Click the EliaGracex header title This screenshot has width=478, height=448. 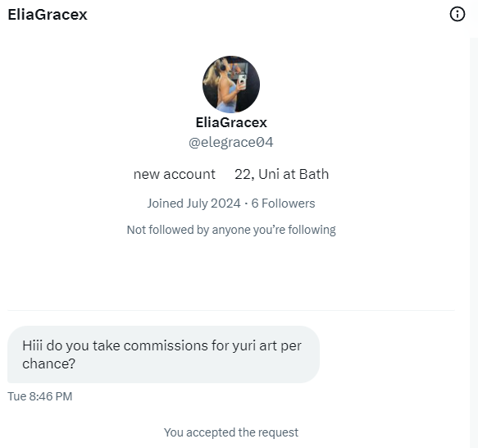(x=48, y=15)
